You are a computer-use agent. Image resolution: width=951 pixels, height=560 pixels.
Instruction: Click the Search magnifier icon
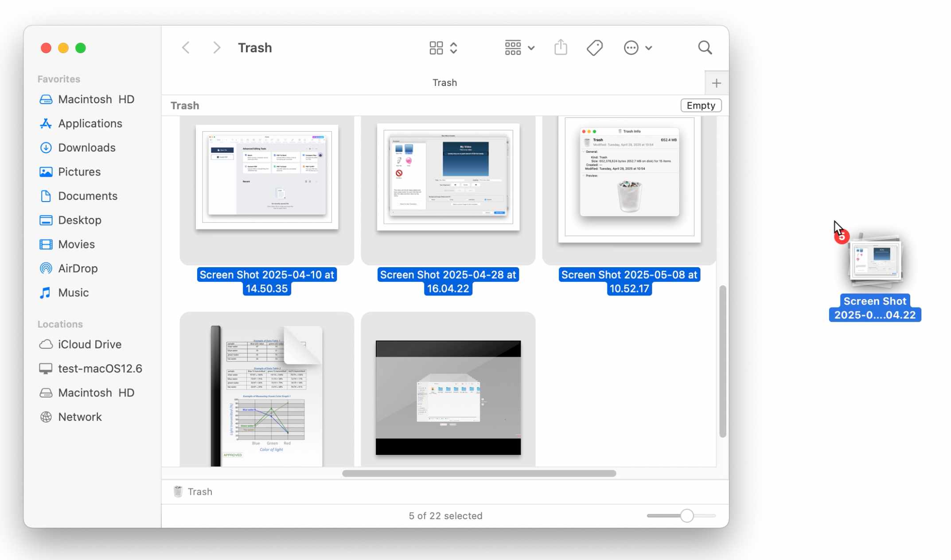click(705, 47)
